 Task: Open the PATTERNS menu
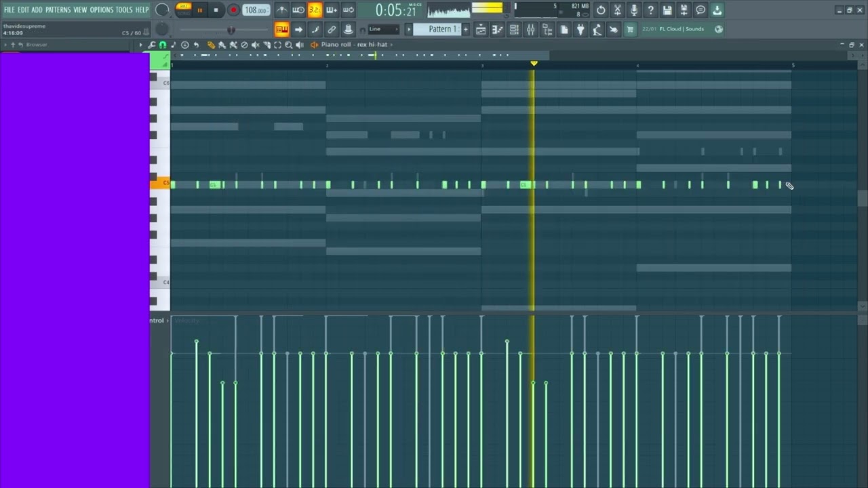coord(58,10)
